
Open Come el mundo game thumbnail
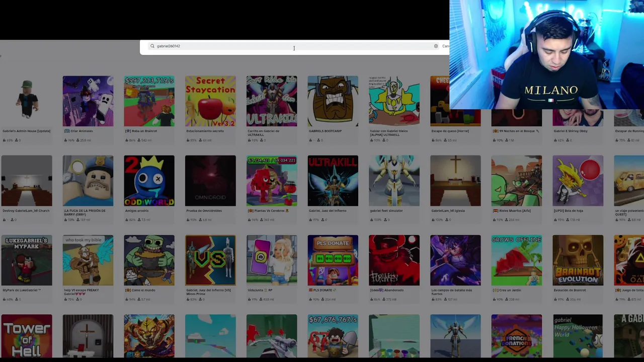(x=149, y=260)
